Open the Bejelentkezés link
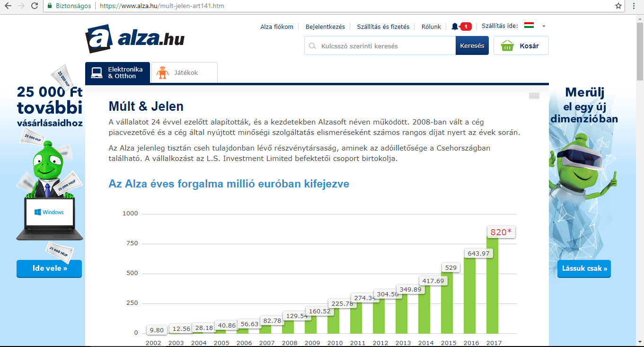The width and height of the screenshot is (644, 347). 325,27
